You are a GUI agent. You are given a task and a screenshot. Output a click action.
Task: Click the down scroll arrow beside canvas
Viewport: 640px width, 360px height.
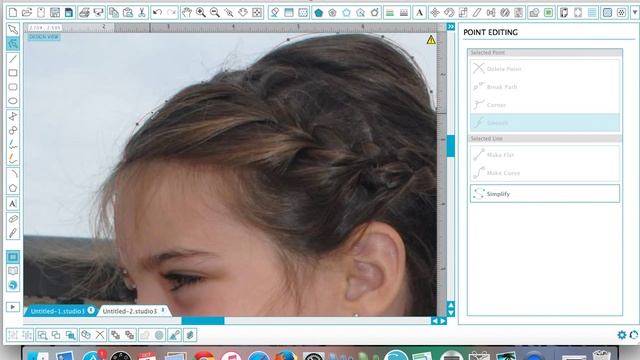(451, 313)
